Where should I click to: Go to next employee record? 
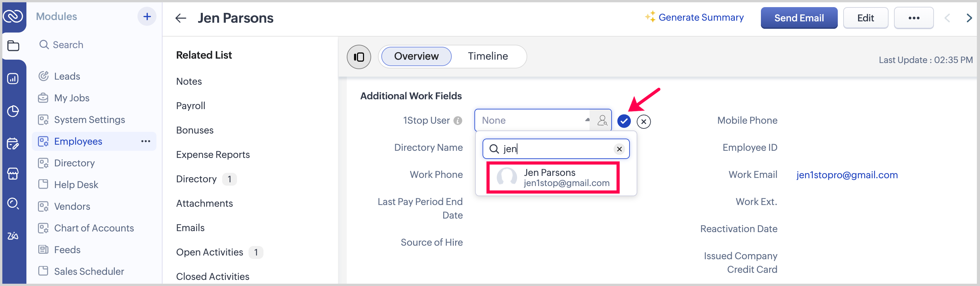968,18
